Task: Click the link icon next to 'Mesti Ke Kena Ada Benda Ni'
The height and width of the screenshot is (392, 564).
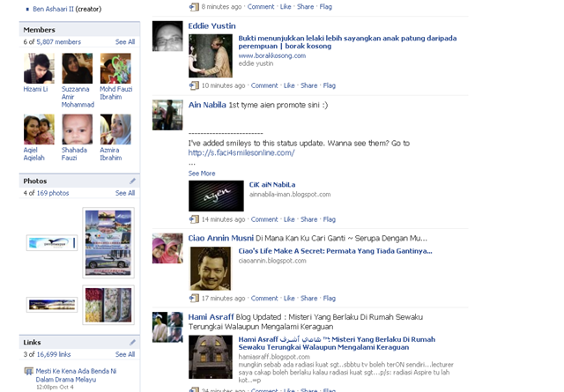Action: (x=29, y=371)
